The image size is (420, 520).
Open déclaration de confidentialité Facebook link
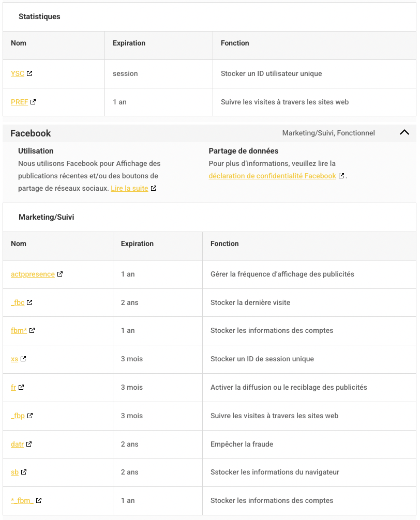pyautogui.click(x=272, y=176)
